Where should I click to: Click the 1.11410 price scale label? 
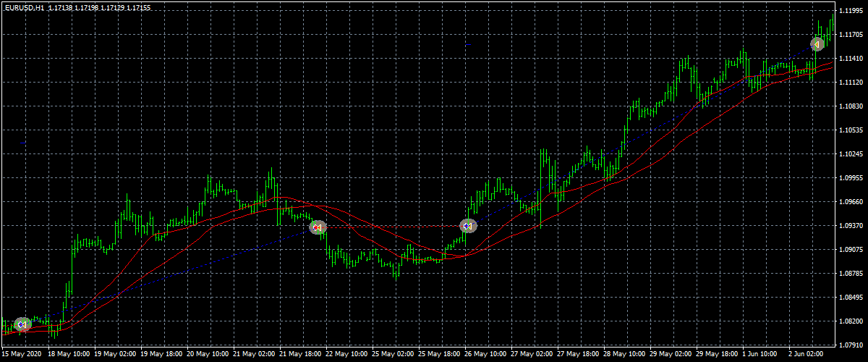click(851, 59)
